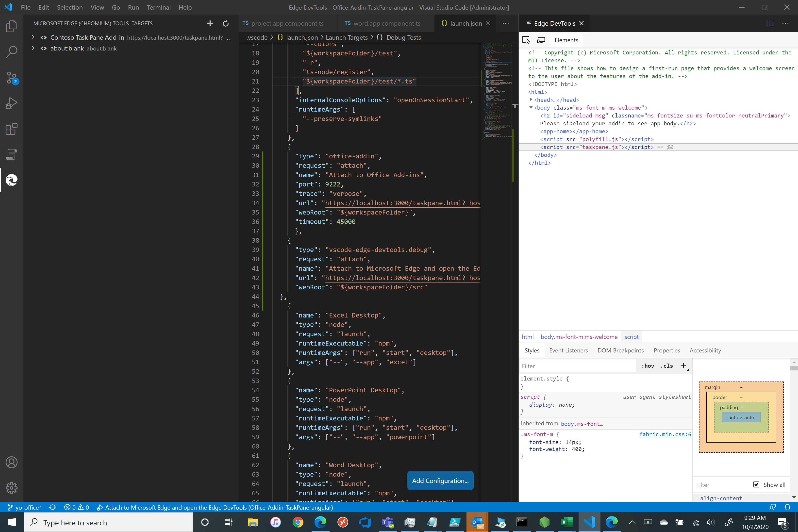The image size is (798, 532).
Task: Toggle the .cls class editor
Action: tap(666, 366)
